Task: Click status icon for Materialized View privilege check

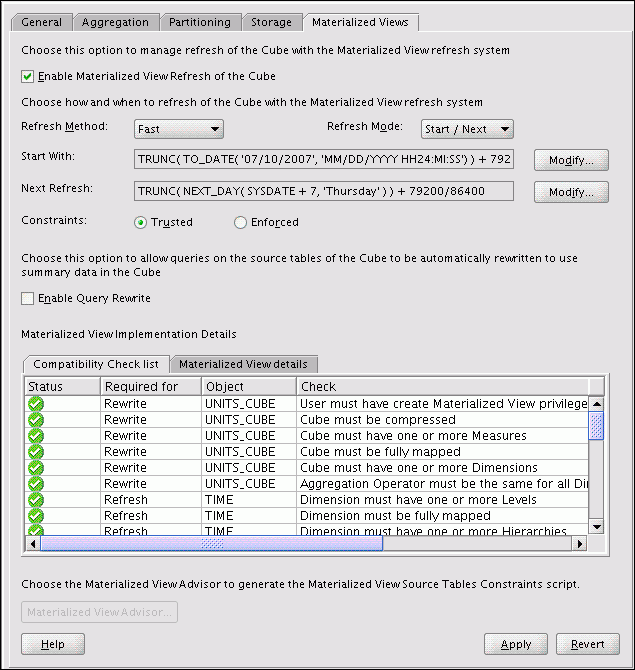Action: (x=36, y=404)
